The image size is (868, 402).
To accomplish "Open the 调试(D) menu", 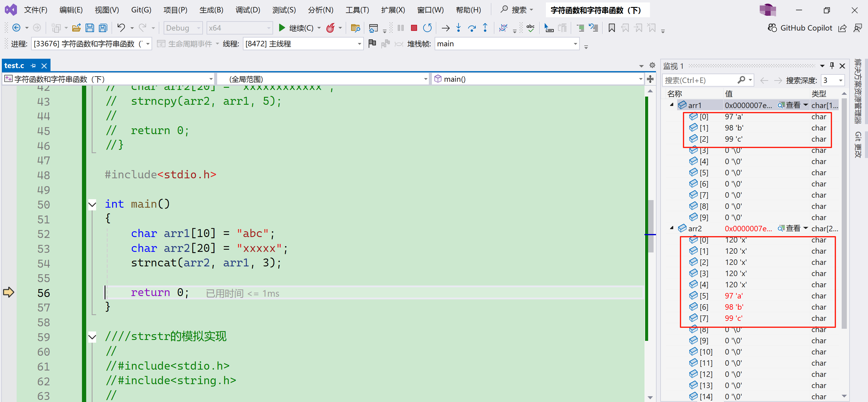I will [248, 10].
